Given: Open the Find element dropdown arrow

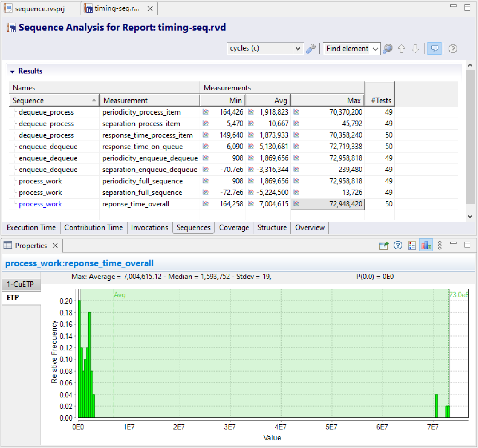Looking at the screenshot, I should (375, 49).
